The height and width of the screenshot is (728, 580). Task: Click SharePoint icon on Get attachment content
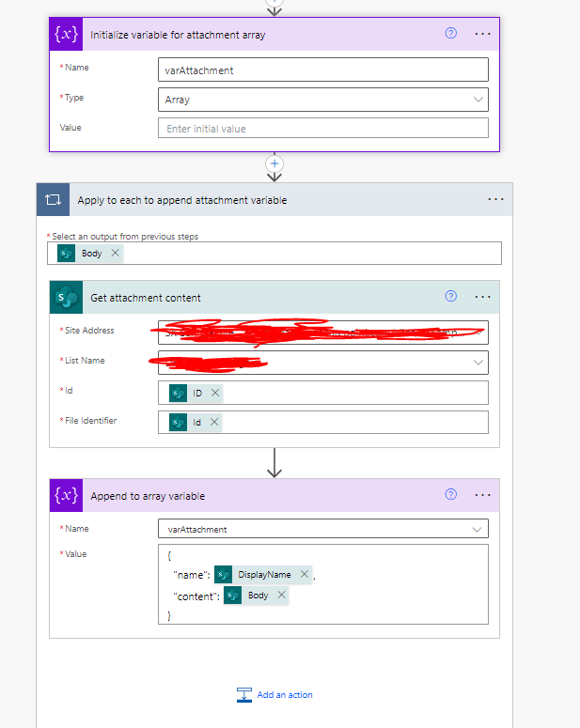click(x=66, y=297)
